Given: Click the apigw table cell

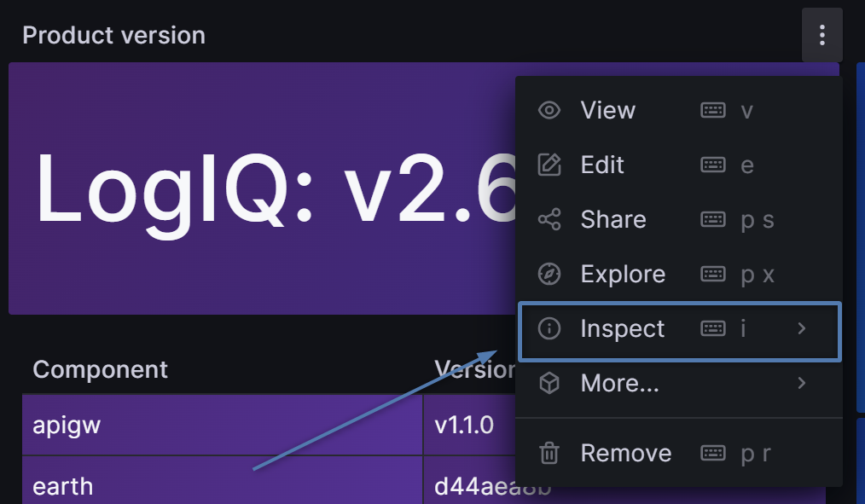Looking at the screenshot, I should (x=67, y=425).
